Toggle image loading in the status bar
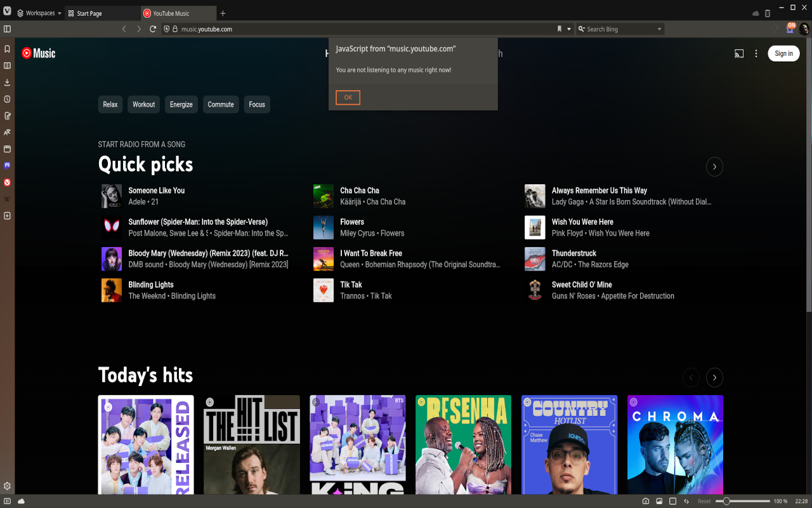The width and height of the screenshot is (812, 508). pos(660,501)
